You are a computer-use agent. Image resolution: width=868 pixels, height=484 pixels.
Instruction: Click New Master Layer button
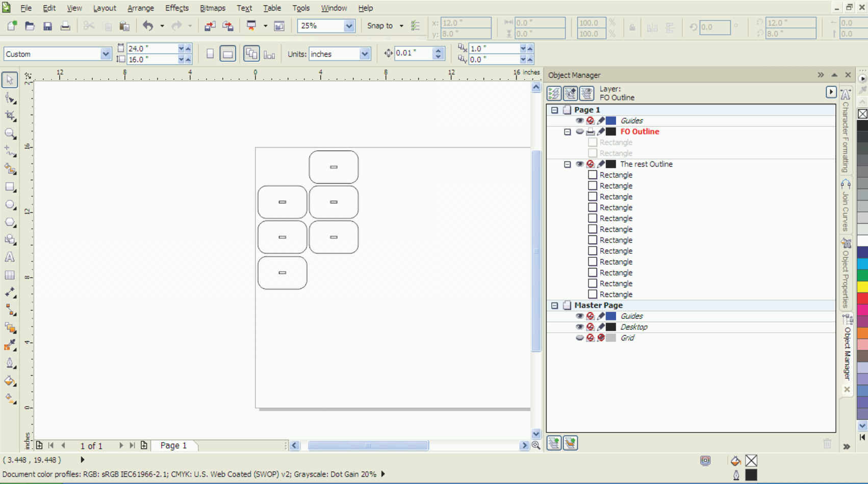(x=570, y=443)
